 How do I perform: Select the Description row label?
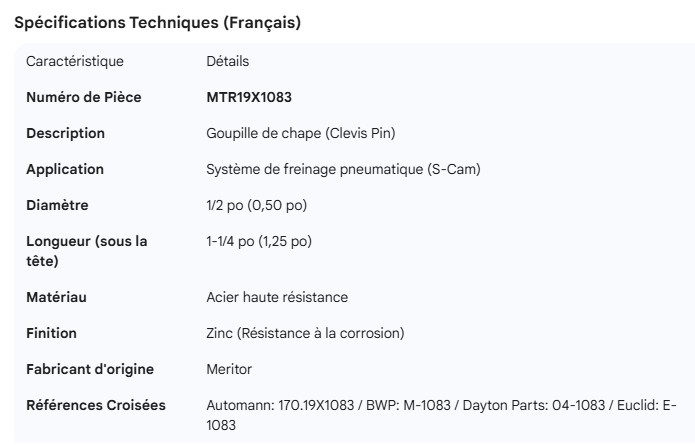(65, 133)
